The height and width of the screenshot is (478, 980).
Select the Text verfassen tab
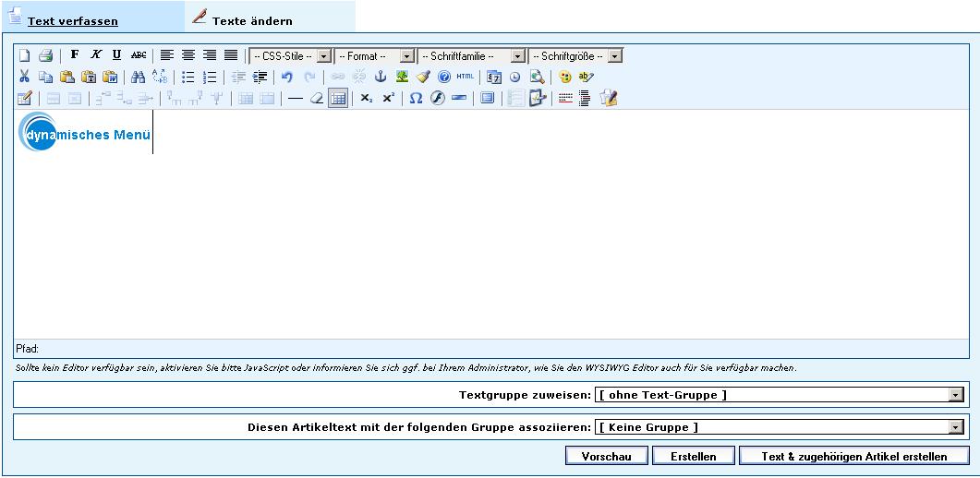(x=72, y=20)
